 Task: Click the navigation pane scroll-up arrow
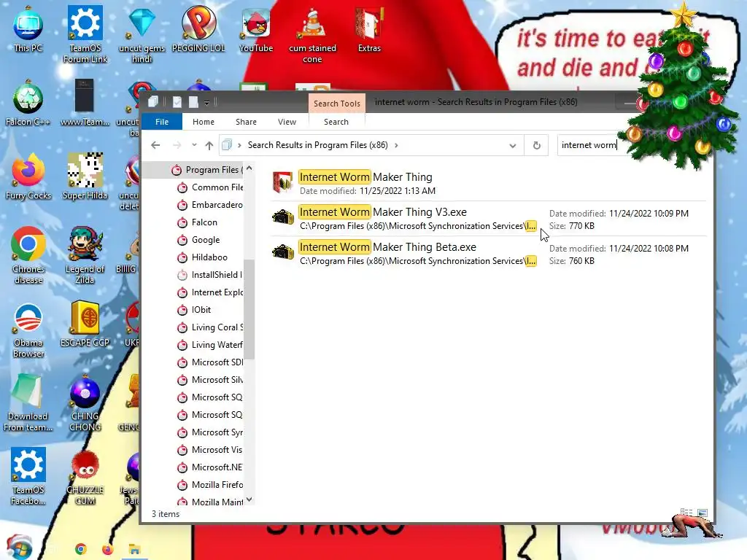249,169
